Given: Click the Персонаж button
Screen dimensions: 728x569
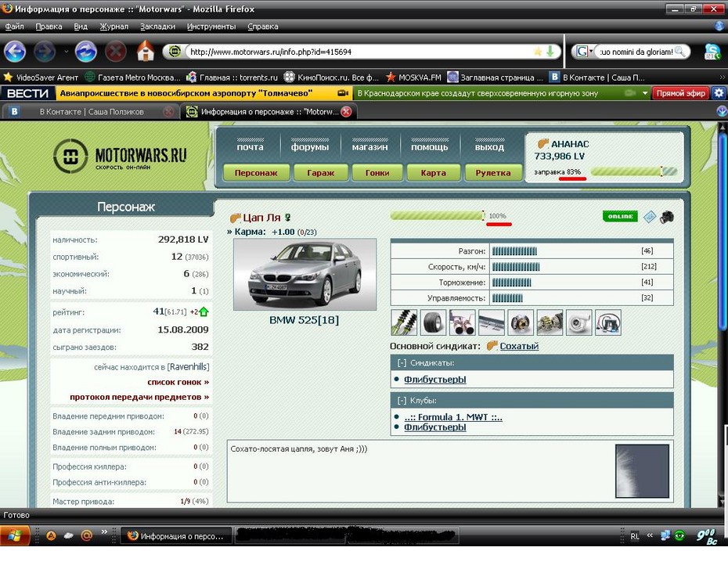Looking at the screenshot, I should pyautogui.click(x=256, y=173).
